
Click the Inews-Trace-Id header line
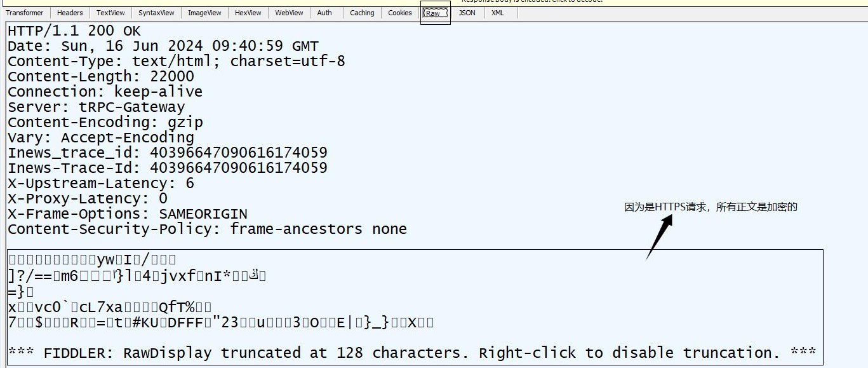(168, 168)
